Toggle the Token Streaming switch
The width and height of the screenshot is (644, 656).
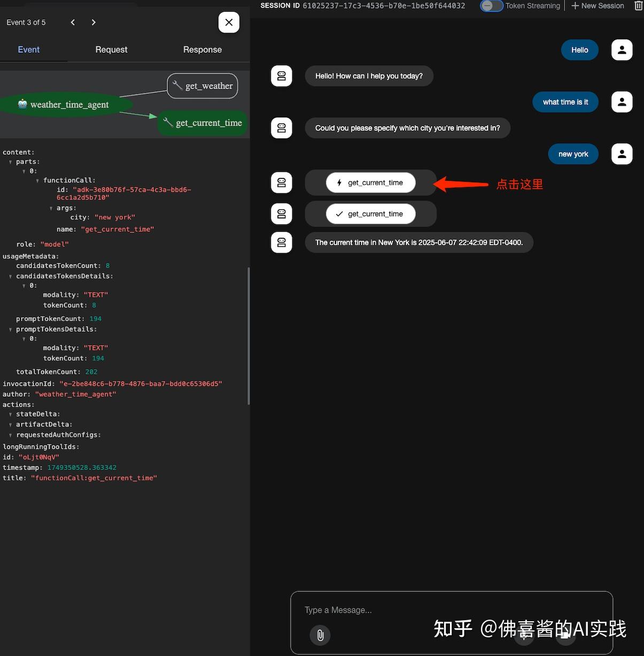491,6
